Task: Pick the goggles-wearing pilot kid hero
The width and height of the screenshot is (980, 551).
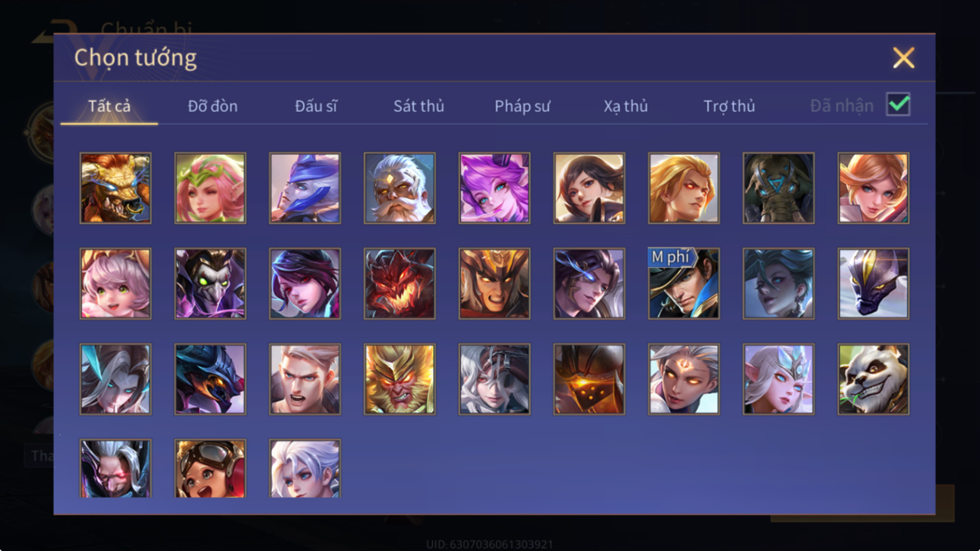Action: (x=210, y=468)
